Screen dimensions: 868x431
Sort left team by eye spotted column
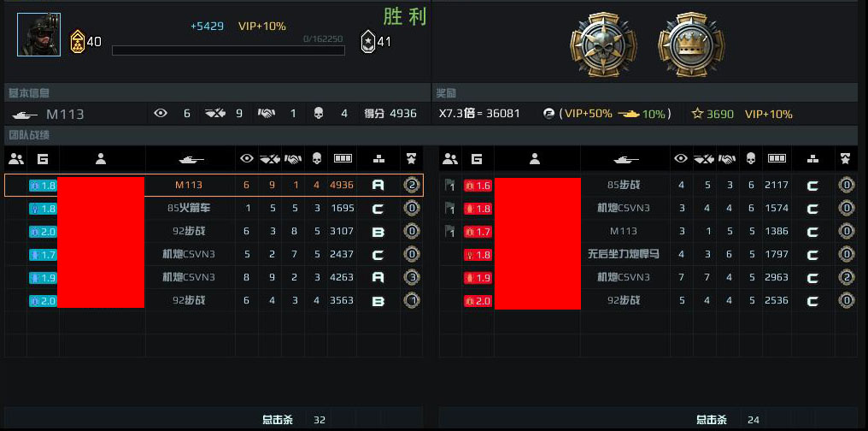(x=247, y=159)
